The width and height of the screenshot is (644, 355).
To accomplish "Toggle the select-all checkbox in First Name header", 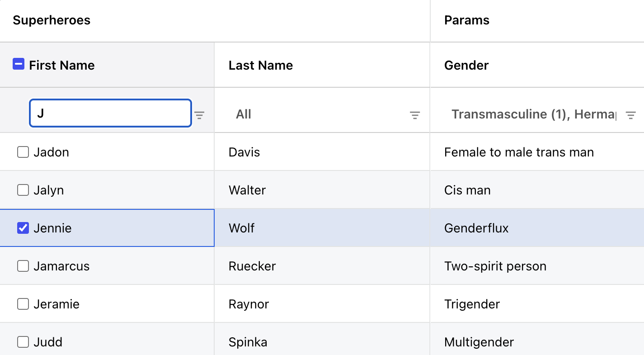I will 18,64.
